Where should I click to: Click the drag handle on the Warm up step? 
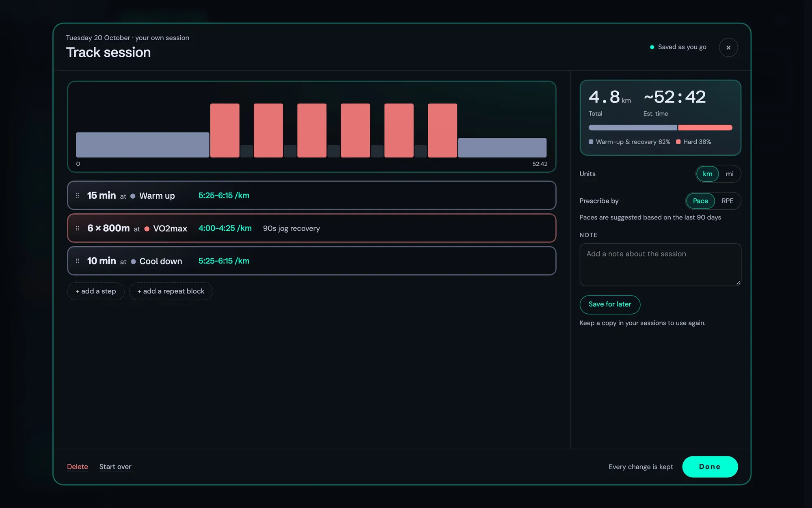(x=78, y=195)
